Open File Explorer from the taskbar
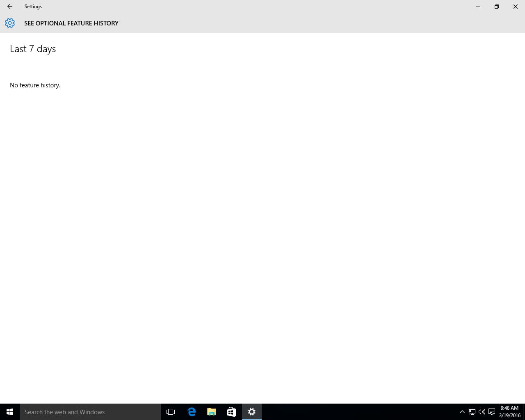 pyautogui.click(x=212, y=412)
